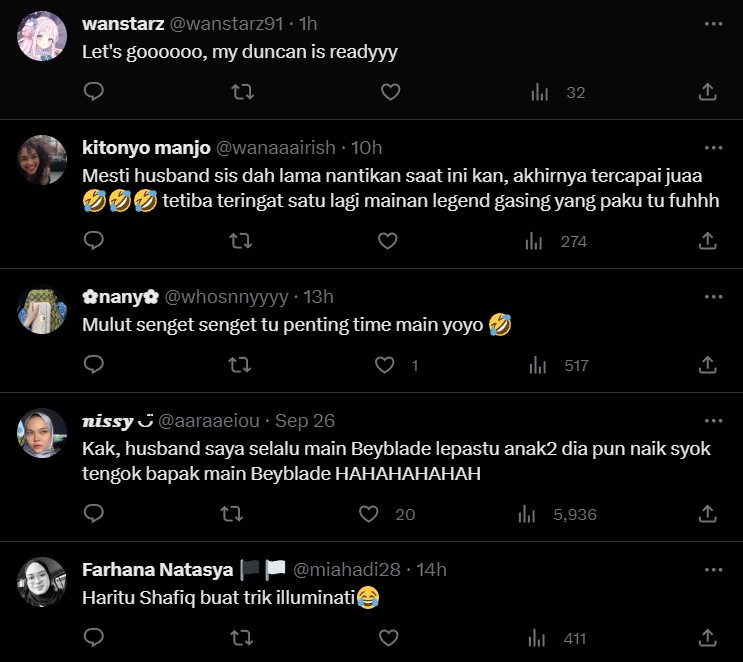Unlike or like nany's tweet with 1 like
The height and width of the screenshot is (662, 743).
click(x=386, y=365)
